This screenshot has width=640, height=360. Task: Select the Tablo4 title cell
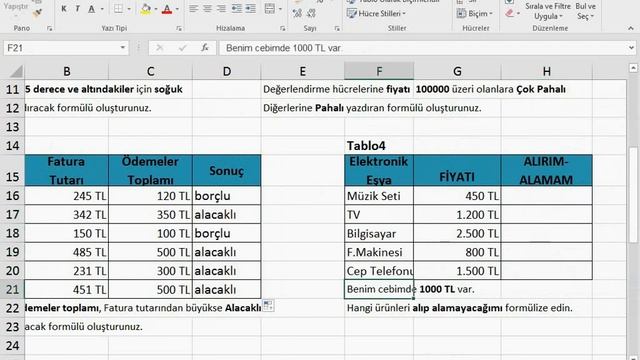click(x=379, y=145)
